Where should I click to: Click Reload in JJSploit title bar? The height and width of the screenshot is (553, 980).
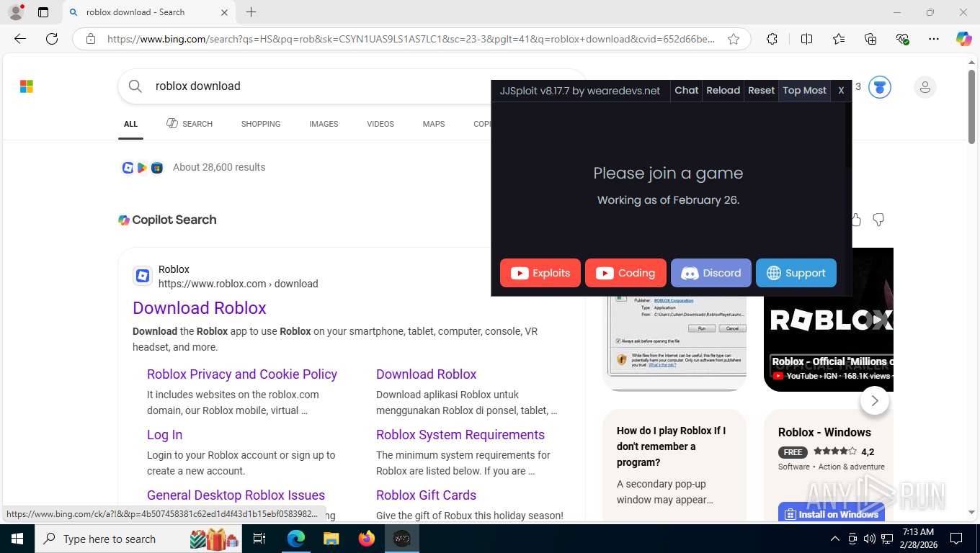point(723,90)
